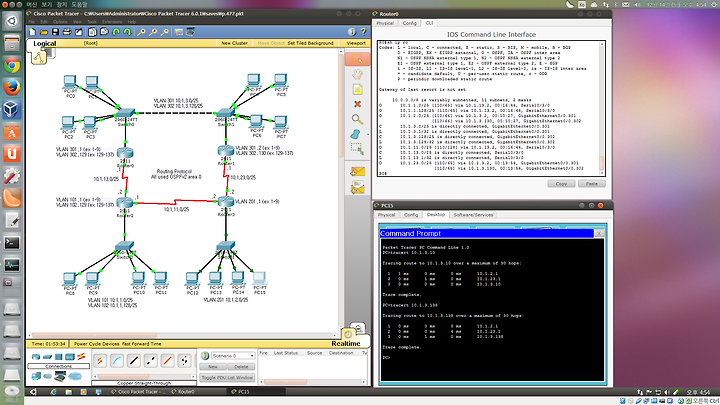The image size is (720, 405).
Task: Click the Open file folder icon
Action: click(x=44, y=32)
